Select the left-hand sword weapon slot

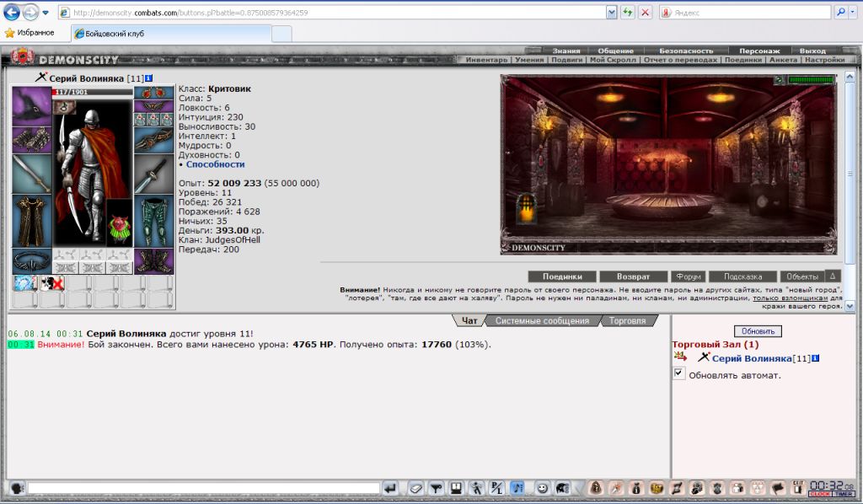32,174
